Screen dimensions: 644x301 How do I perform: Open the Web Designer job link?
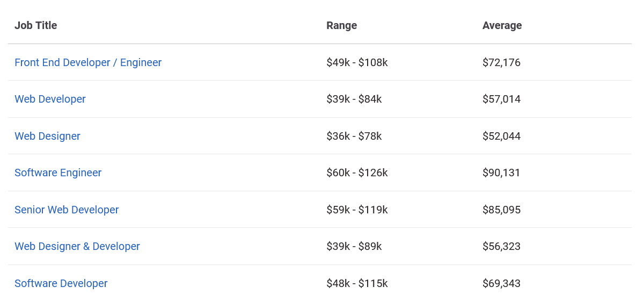click(47, 136)
